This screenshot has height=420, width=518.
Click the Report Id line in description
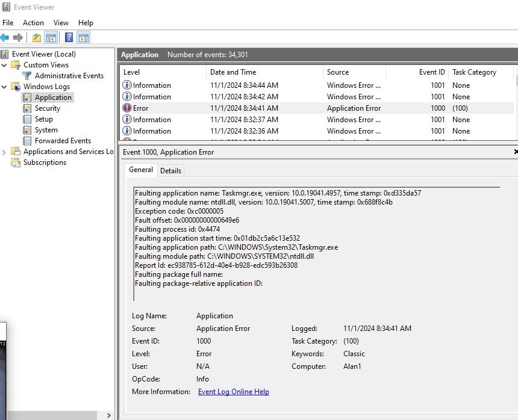pos(216,265)
